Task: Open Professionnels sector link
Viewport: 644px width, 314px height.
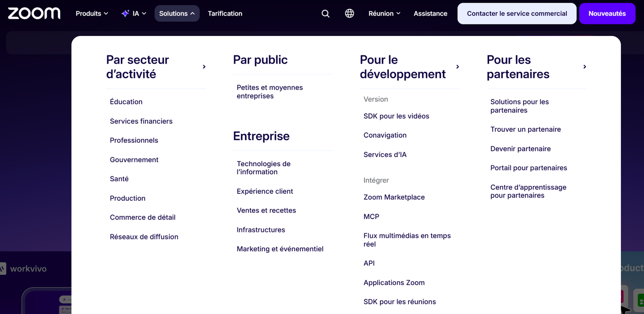Action: point(134,140)
